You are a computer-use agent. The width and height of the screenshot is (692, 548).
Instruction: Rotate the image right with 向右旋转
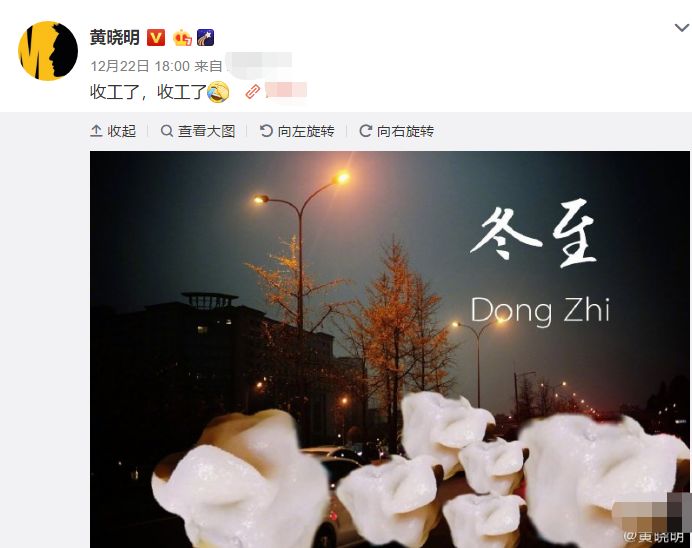point(396,131)
